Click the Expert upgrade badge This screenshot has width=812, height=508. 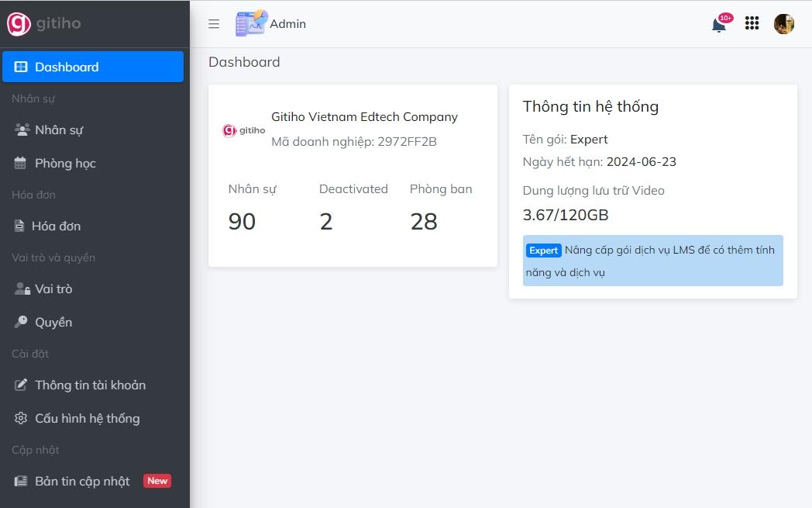[544, 251]
